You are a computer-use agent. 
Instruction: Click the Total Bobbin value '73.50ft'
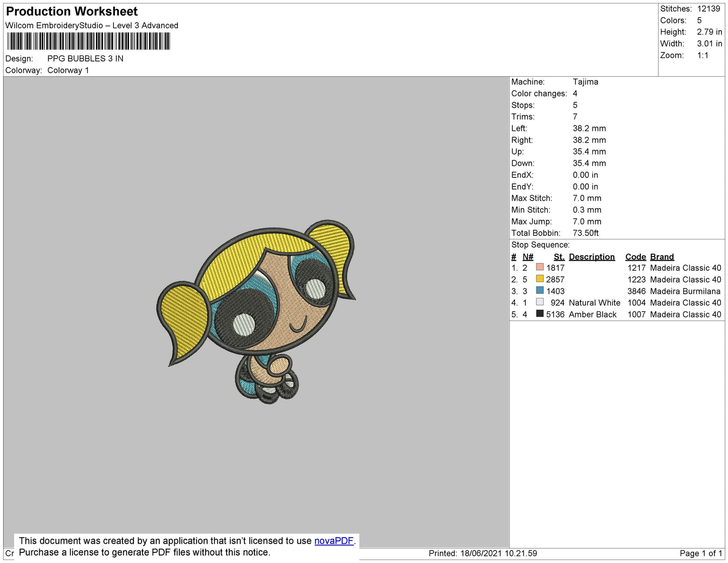point(585,233)
